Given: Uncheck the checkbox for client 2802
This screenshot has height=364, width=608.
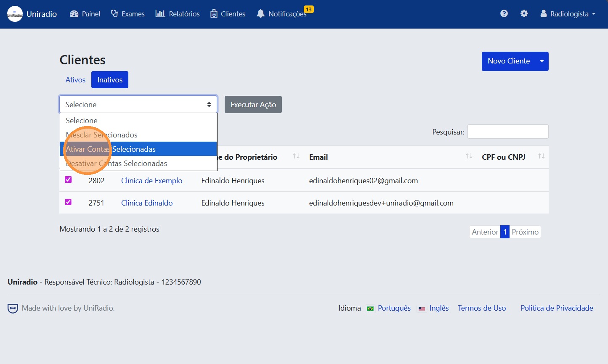Looking at the screenshot, I should (68, 180).
